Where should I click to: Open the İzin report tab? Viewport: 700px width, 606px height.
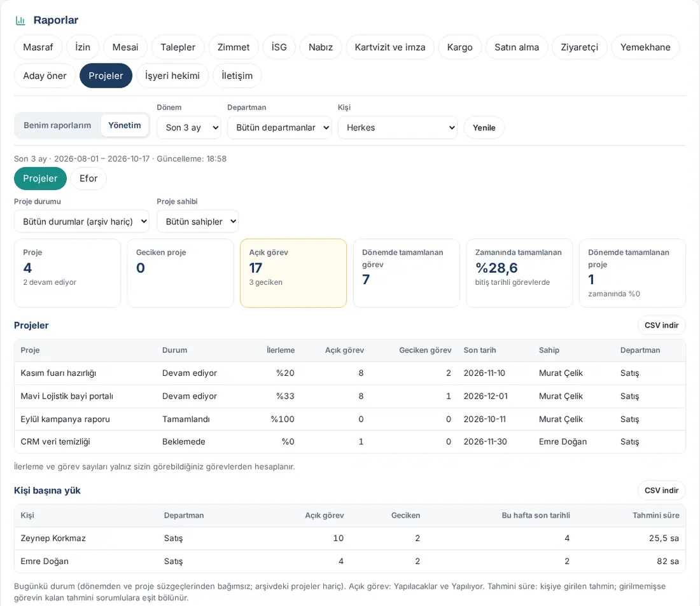click(83, 47)
